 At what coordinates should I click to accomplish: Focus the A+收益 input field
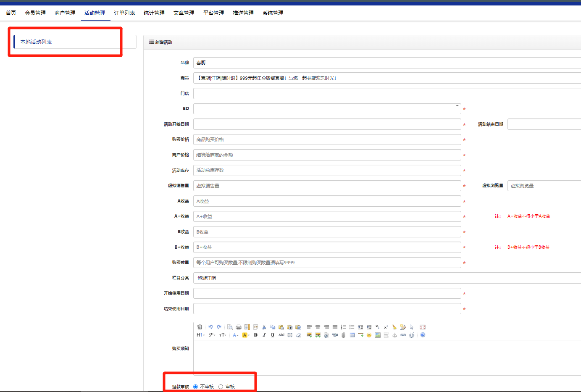tap(327, 216)
